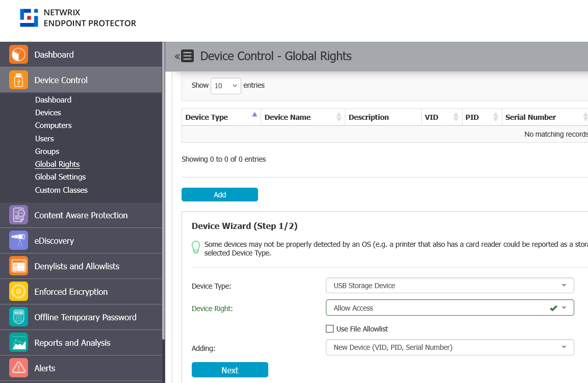Open the Content Aware Protection icon
Screen dimensions: 588x383
pyautogui.click(x=18, y=215)
